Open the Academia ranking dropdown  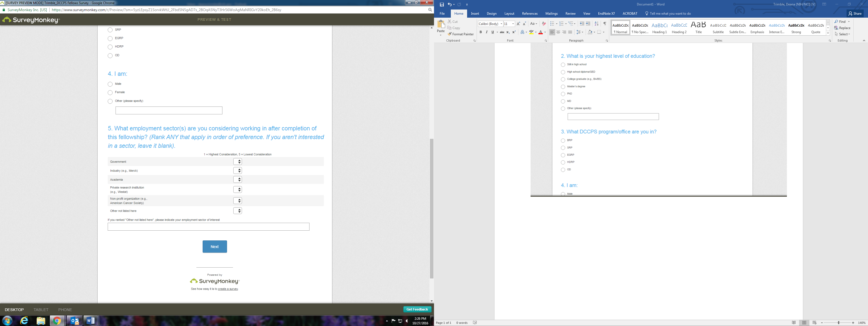pos(238,180)
